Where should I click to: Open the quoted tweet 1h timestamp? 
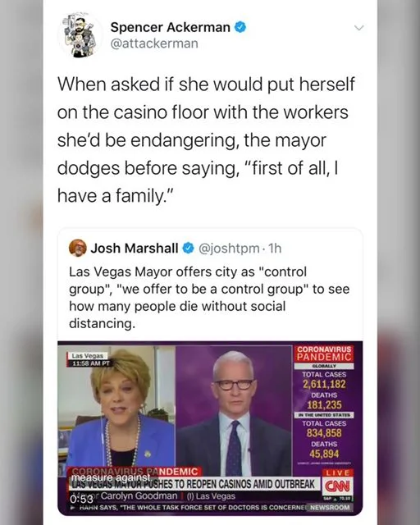276,249
